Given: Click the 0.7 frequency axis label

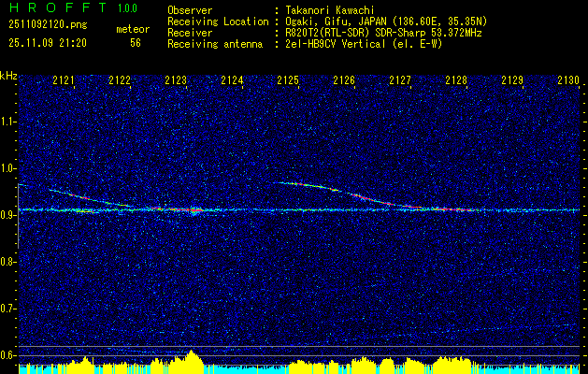Looking at the screenshot, I should coord(8,308).
